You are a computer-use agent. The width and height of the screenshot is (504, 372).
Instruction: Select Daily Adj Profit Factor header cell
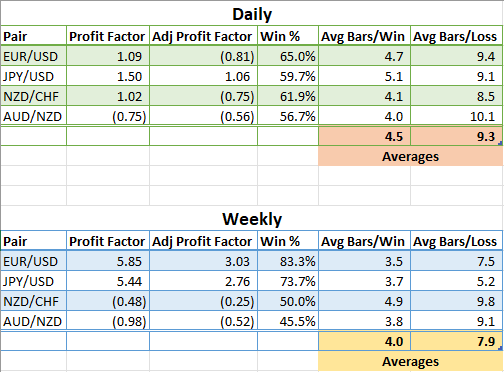(203, 36)
